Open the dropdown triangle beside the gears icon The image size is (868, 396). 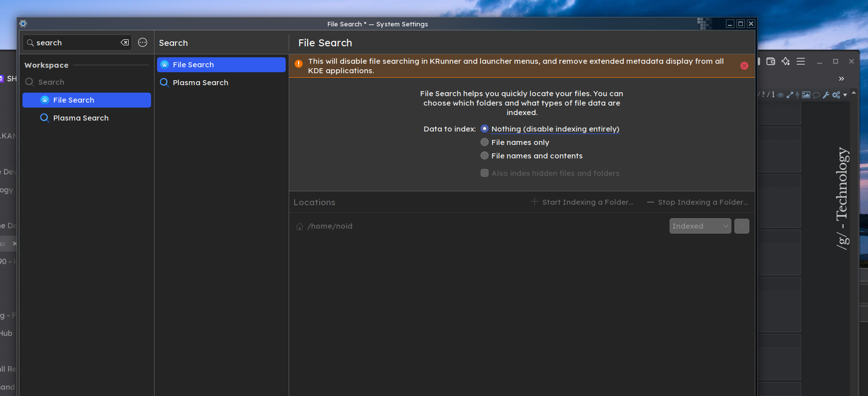pos(845,95)
